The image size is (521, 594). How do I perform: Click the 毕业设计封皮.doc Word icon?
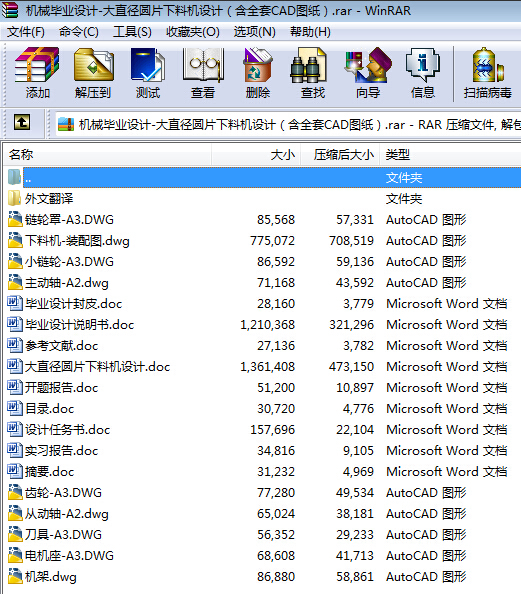pyautogui.click(x=15, y=303)
